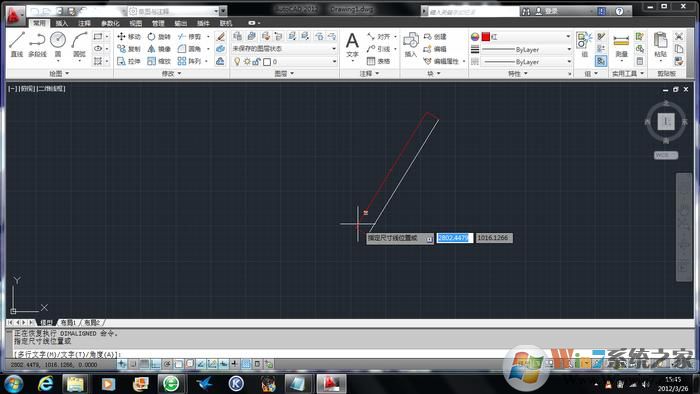Click the Rotate (旋转) tool
700x394 pixels.
point(159,37)
